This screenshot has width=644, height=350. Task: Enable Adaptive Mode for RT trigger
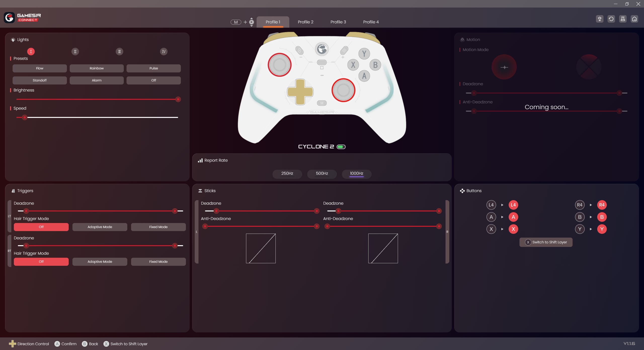100,262
